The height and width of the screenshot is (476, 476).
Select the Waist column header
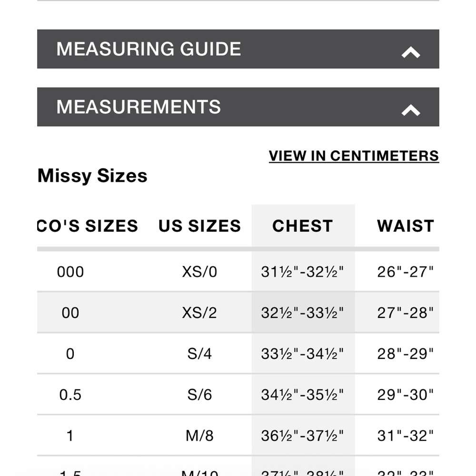click(x=405, y=226)
